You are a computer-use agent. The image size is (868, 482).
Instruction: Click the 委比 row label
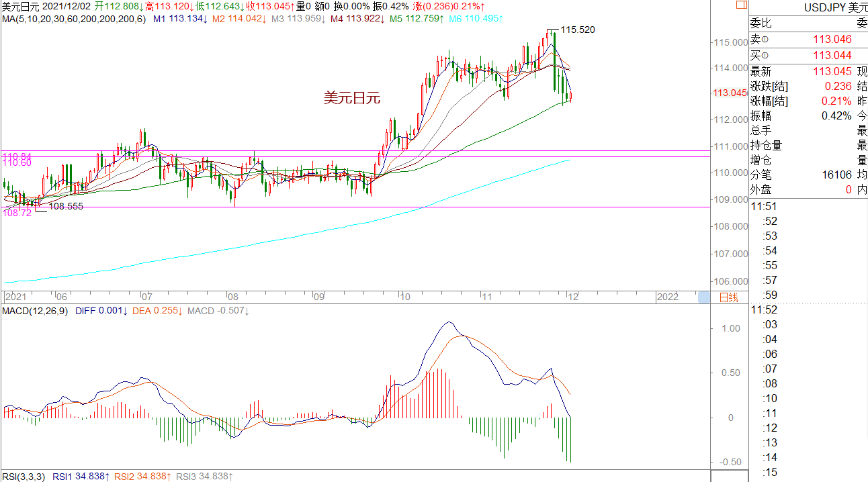click(x=761, y=23)
